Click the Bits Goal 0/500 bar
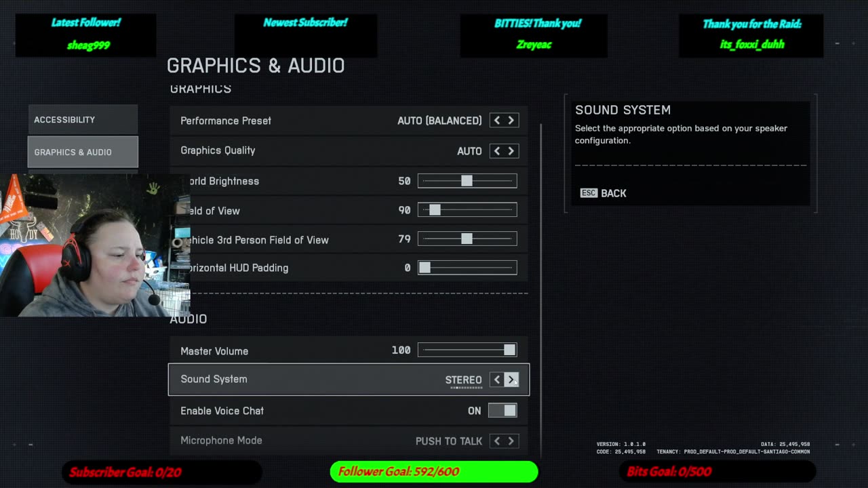Screen dimensions: 868x488 717,472
